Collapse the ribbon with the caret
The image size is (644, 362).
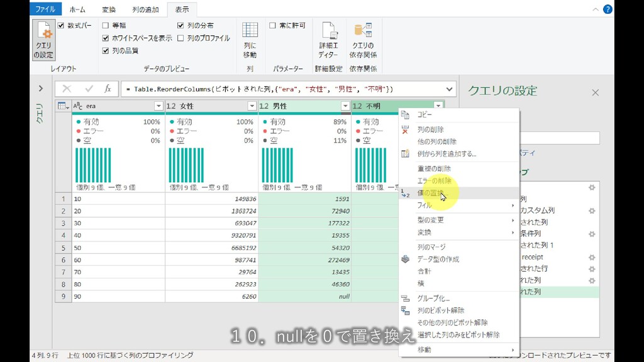[x=595, y=9]
